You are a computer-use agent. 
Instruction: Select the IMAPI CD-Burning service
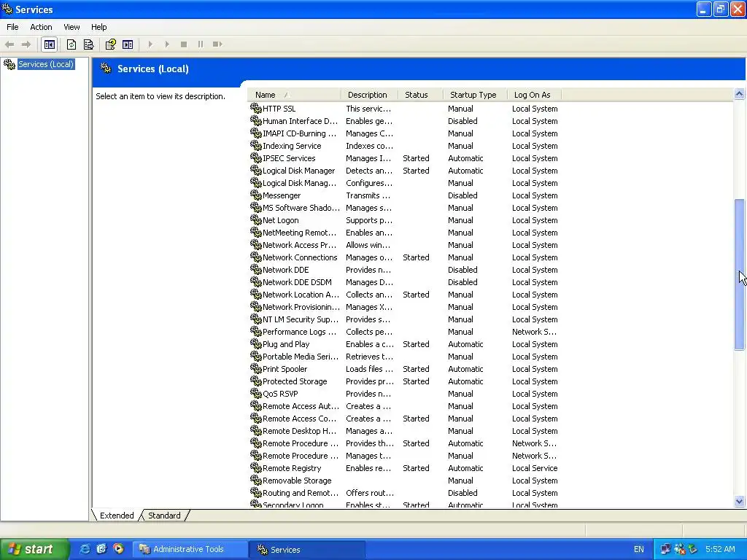click(299, 133)
